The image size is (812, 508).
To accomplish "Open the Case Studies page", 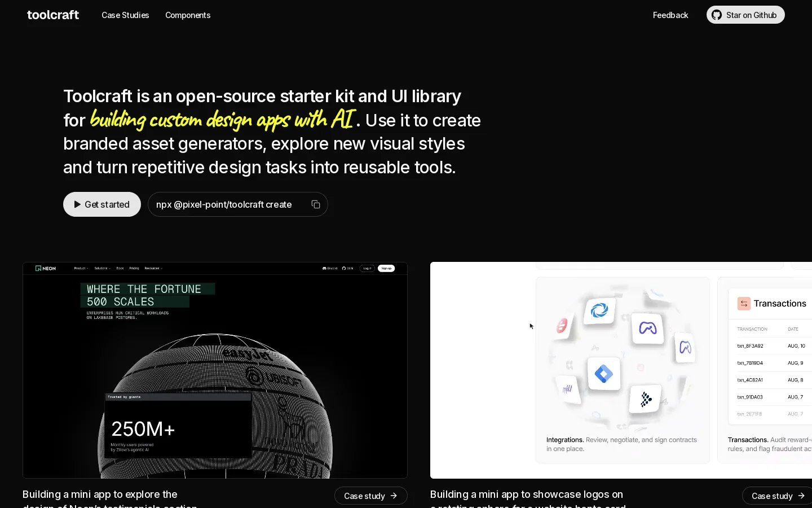I will coord(125,15).
